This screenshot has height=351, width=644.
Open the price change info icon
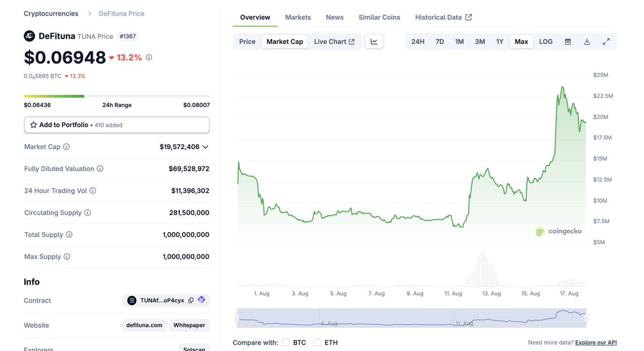coord(149,57)
